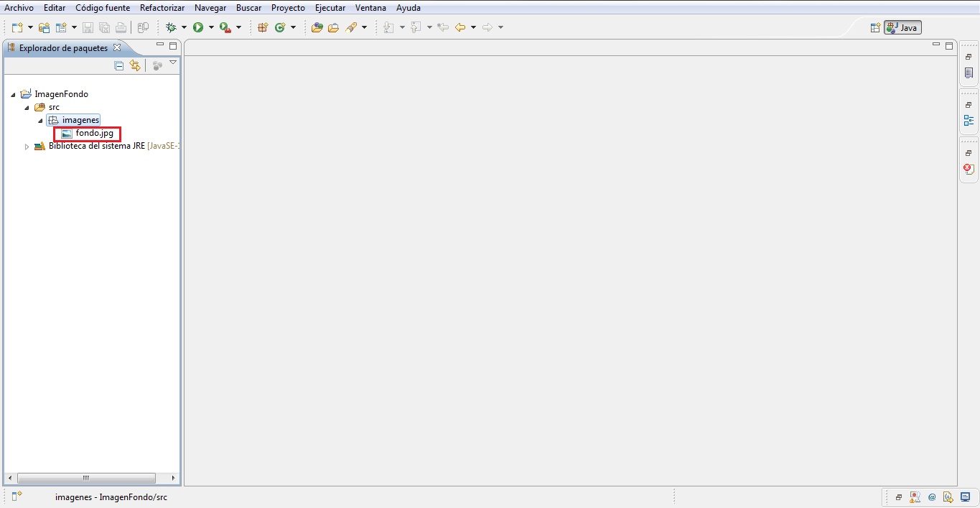Click the Imprimir (print) icon
Image resolution: width=980 pixels, height=508 pixels.
click(x=121, y=27)
